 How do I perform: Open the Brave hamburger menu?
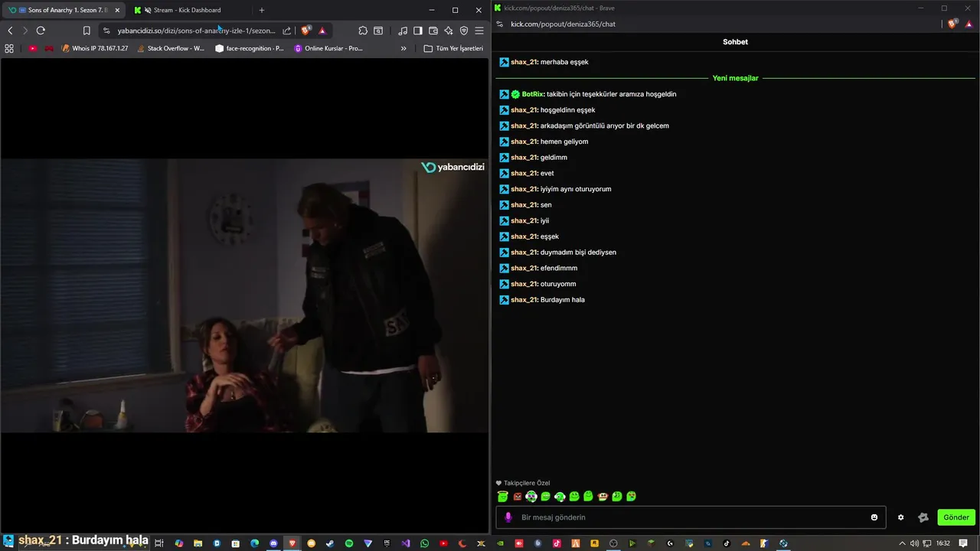479,31
